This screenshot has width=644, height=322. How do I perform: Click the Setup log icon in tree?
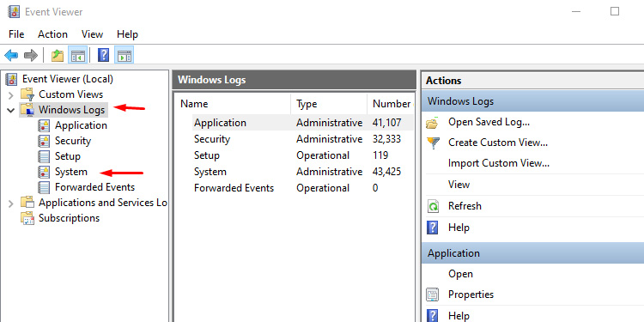pyautogui.click(x=44, y=156)
